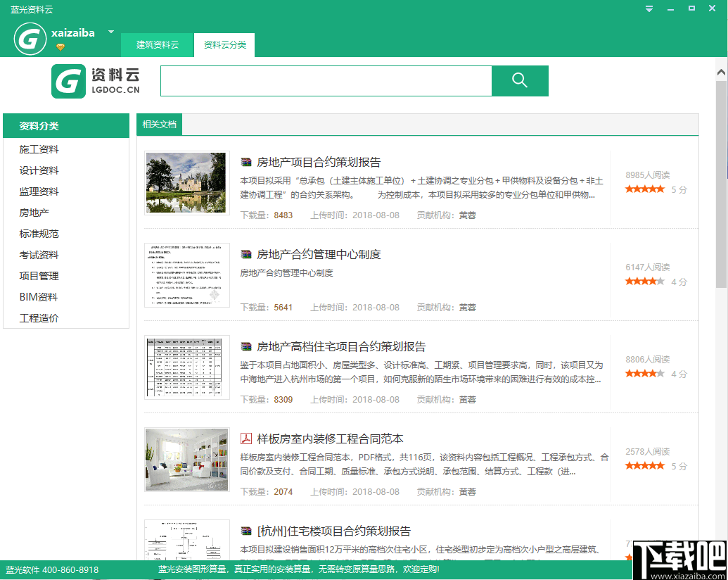The image size is (728, 580).
Task: Click inside the search input box
Action: pyautogui.click(x=324, y=81)
